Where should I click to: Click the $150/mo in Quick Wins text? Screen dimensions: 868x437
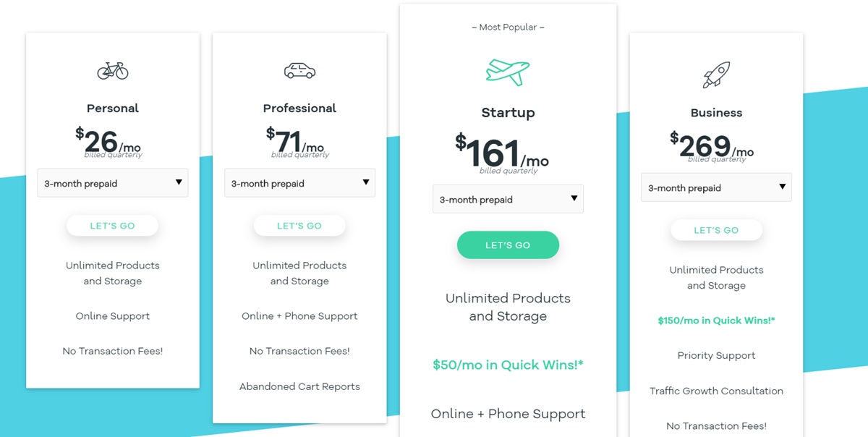[716, 320]
